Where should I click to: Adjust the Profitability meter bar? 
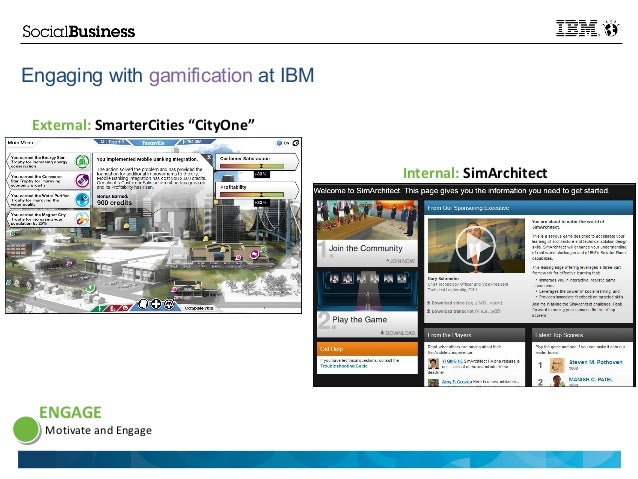click(x=252, y=195)
